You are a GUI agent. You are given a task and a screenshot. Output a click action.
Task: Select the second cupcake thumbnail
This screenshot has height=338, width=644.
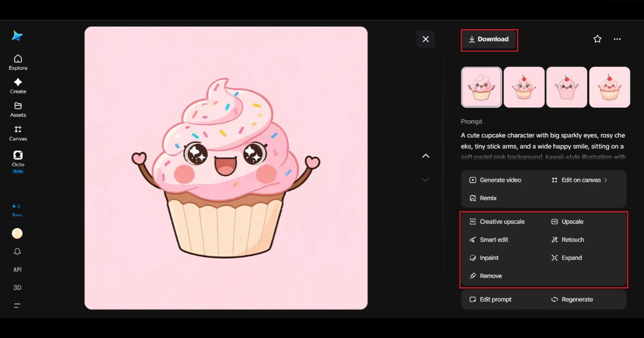[x=524, y=87]
